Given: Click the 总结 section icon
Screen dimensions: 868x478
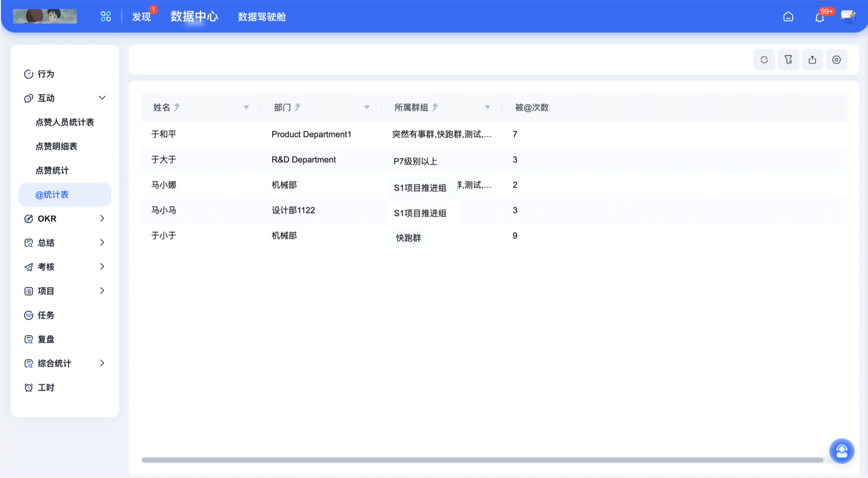Looking at the screenshot, I should click(x=28, y=243).
